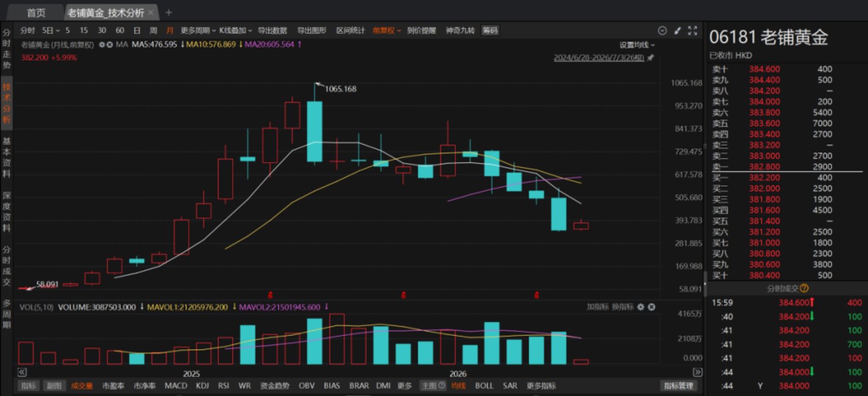Select the 资金趋势 indicator
Screen dimensions: 868x396
pos(274,386)
